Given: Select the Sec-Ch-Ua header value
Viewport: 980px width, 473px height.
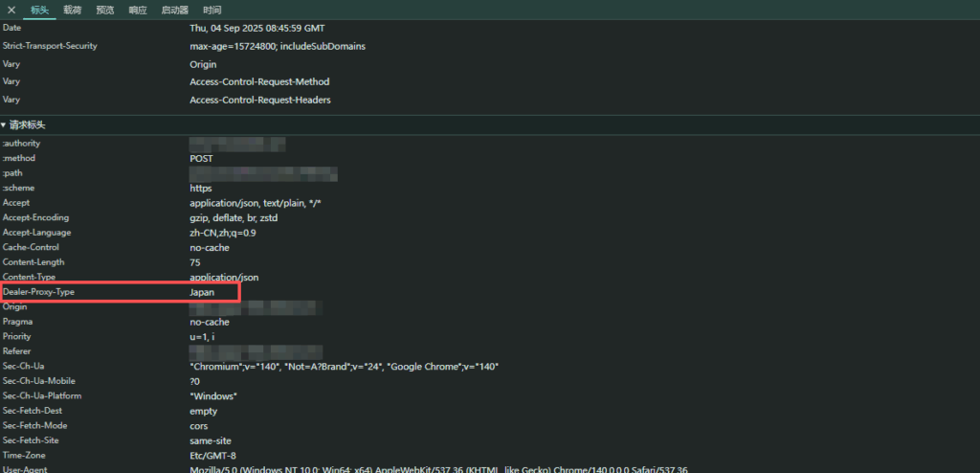Looking at the screenshot, I should [345, 367].
